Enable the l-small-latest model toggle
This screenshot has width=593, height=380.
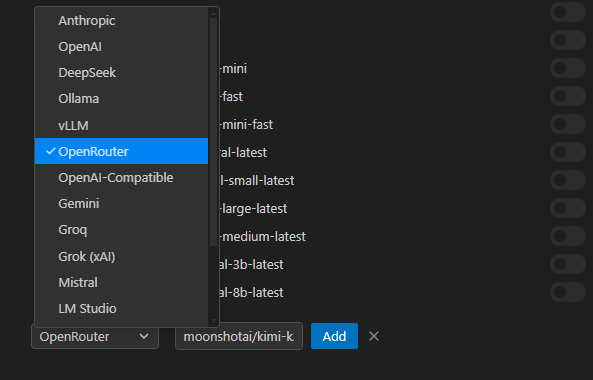coord(568,180)
